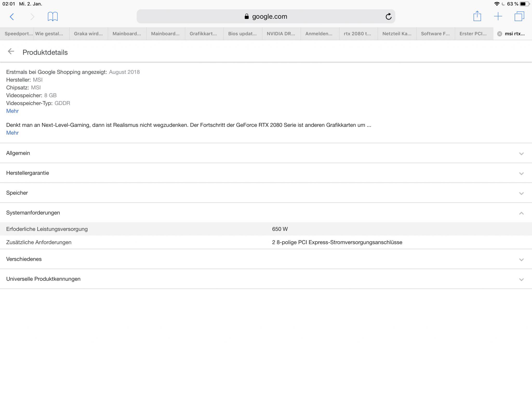Open the share sheet icon

(x=477, y=16)
